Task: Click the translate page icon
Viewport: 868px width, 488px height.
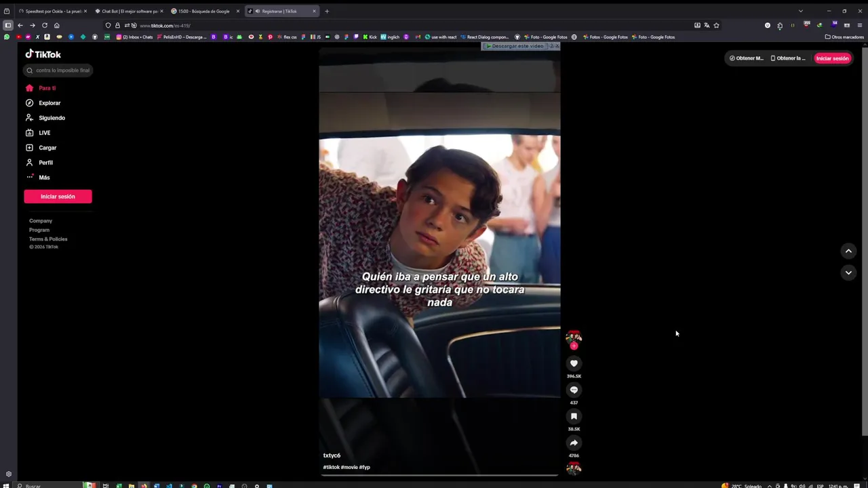Action: coord(707,26)
